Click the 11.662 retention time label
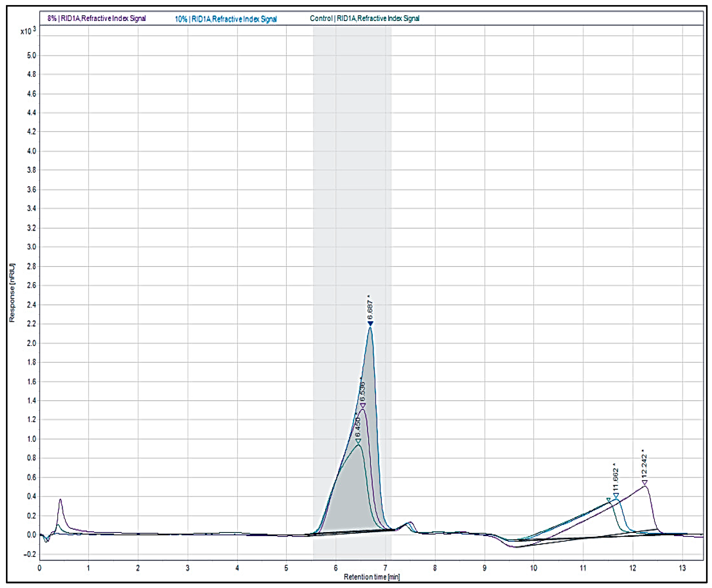This screenshot has height=588, width=712. click(x=616, y=480)
